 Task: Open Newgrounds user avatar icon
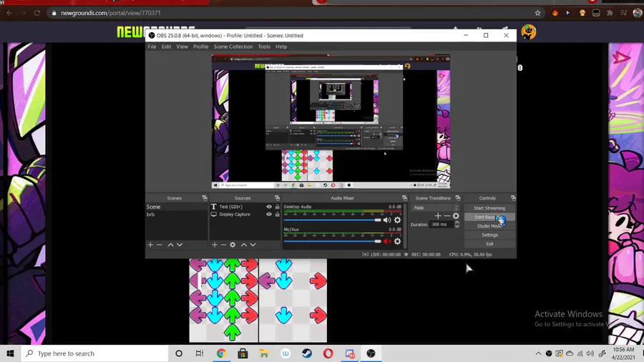pos(529,31)
